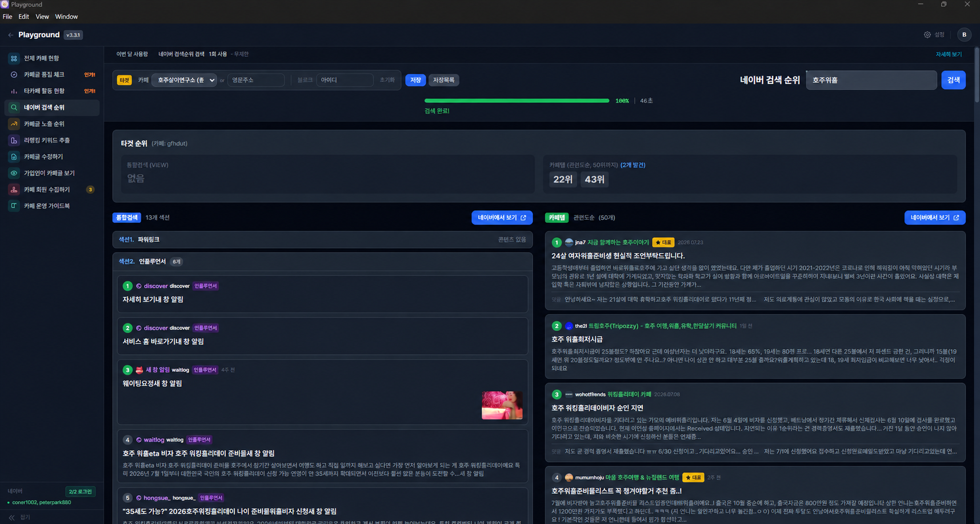This screenshot has height=524, width=980.
Task: Click 네이버에서 보기 for 통합검색
Action: [502, 218]
